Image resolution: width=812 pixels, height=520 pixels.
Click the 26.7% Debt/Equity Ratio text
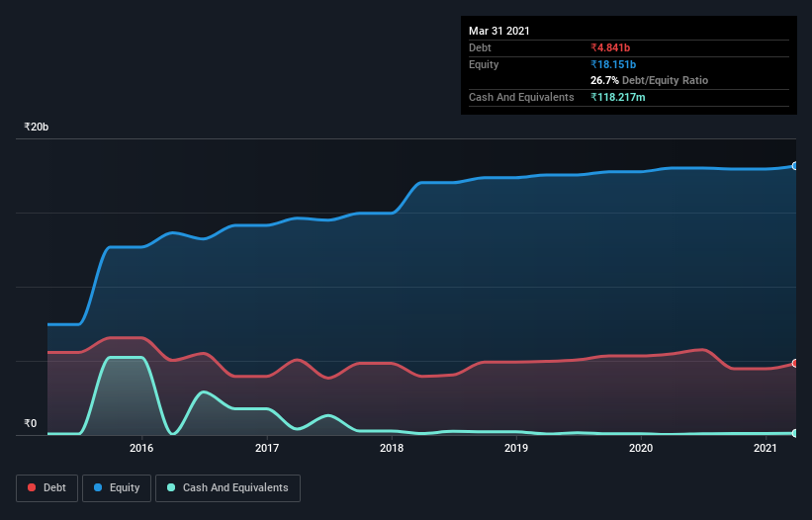point(650,80)
